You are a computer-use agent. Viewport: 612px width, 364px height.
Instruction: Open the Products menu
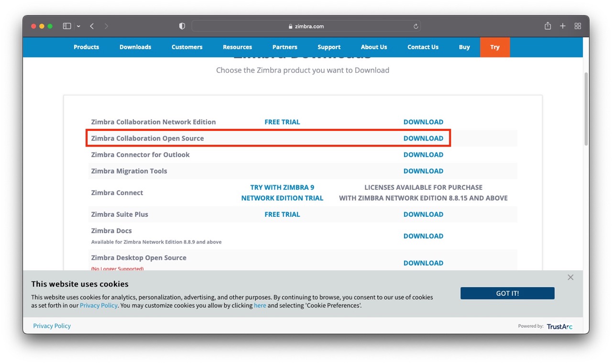click(87, 47)
